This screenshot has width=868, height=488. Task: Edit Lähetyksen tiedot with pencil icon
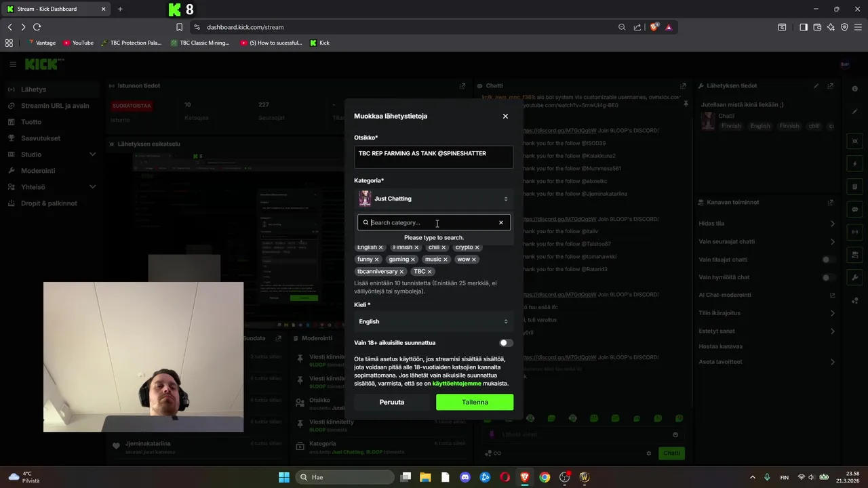coord(816,86)
